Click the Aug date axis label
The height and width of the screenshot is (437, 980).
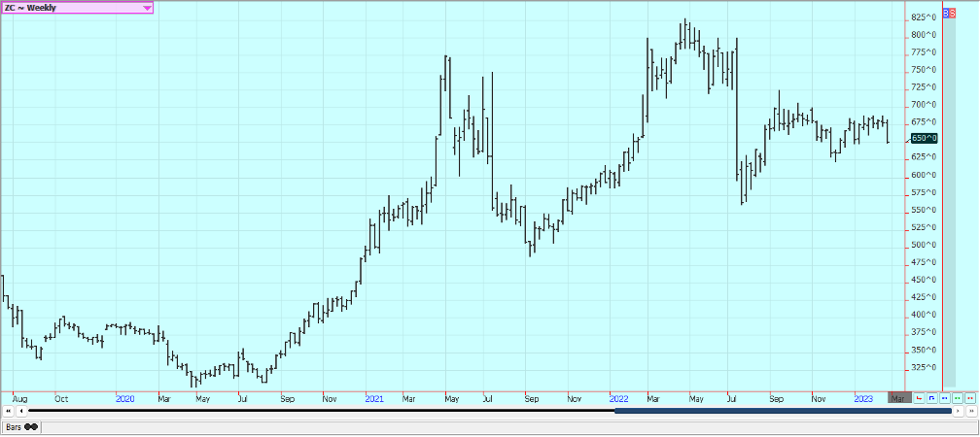[20, 398]
